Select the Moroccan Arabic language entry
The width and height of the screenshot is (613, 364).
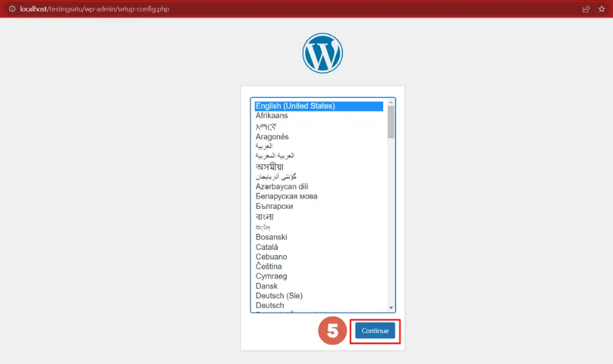click(x=319, y=156)
